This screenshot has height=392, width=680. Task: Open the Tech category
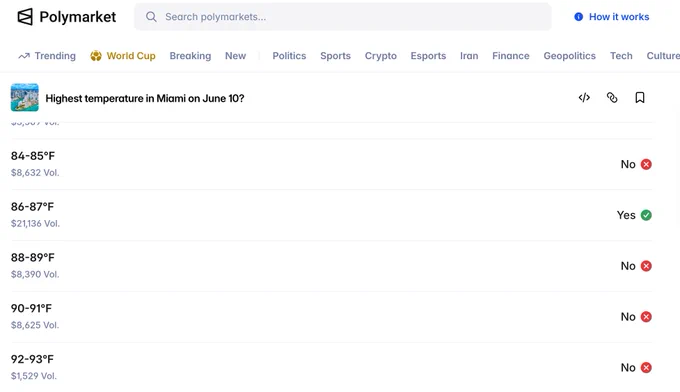[621, 56]
